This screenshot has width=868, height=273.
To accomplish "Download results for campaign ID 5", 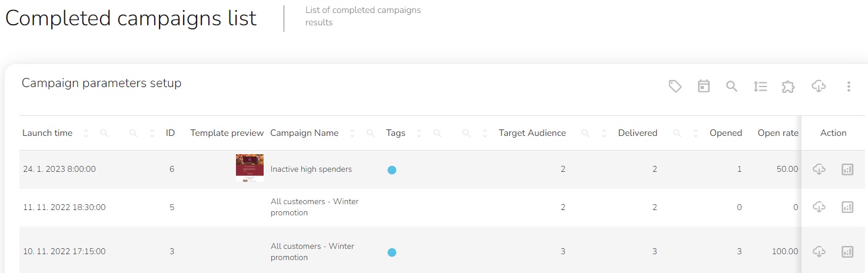I will click(819, 207).
